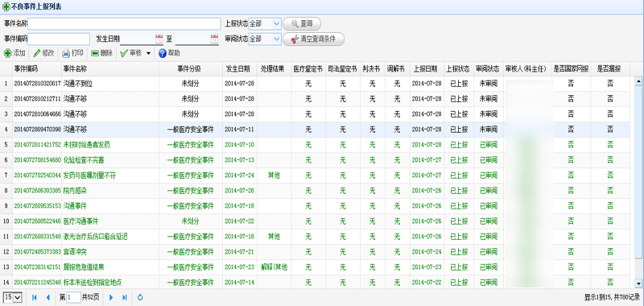Go to the next page icon

pos(111,297)
